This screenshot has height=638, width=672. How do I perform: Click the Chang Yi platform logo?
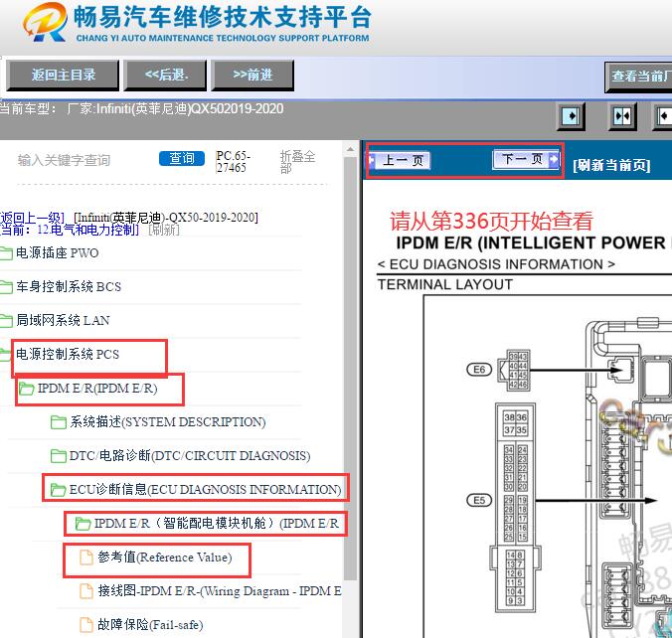pos(45,22)
